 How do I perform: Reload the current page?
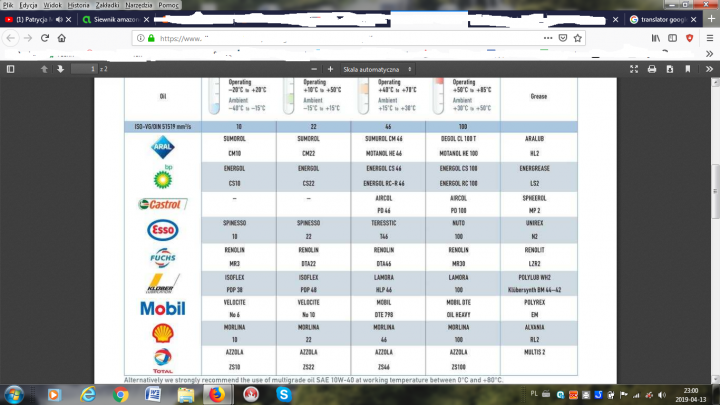(44, 38)
